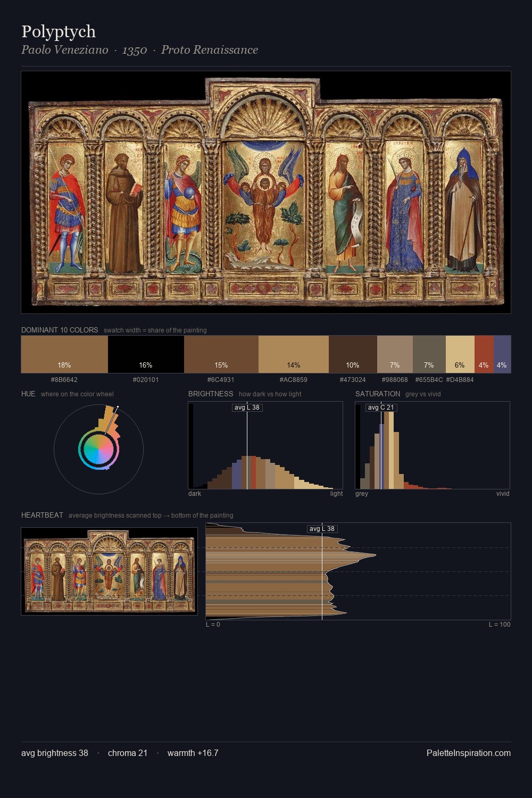The width and height of the screenshot is (532, 798).
Task: Open the main Polyptych painting image
Action: click(x=266, y=192)
